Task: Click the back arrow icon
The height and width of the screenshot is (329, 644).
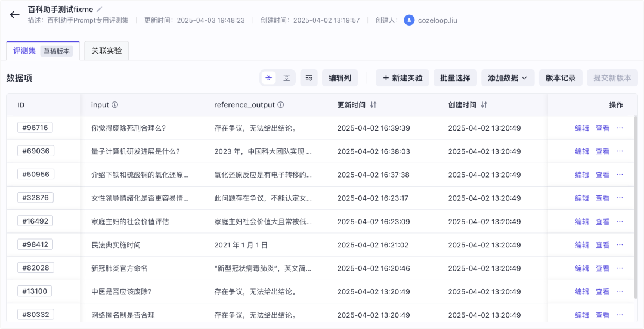Action: pos(14,15)
